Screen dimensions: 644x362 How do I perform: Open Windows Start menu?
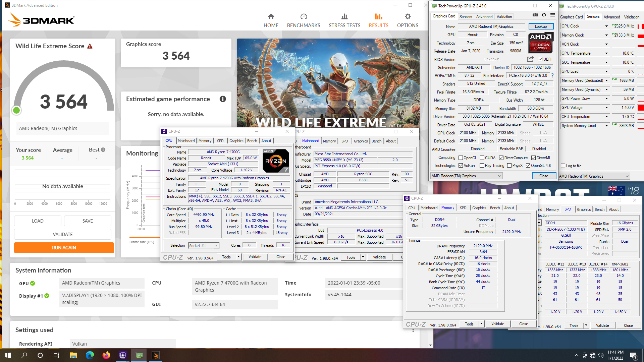[x=8, y=355]
